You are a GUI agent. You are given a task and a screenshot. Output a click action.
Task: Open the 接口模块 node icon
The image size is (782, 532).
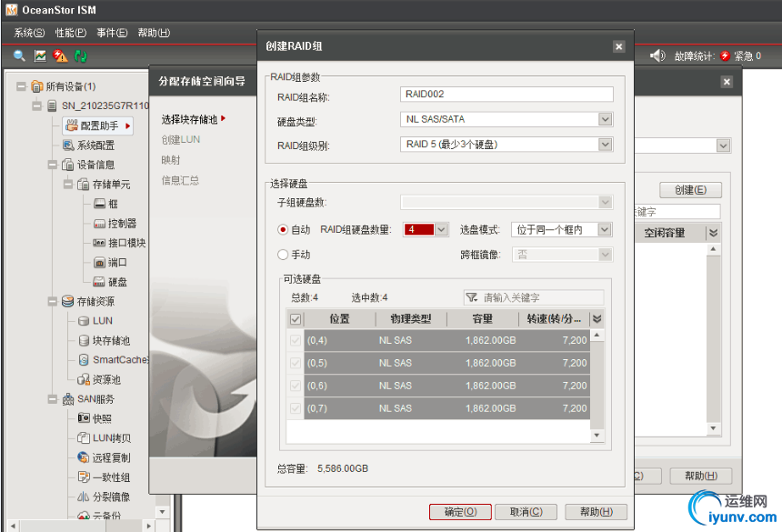[x=99, y=243]
